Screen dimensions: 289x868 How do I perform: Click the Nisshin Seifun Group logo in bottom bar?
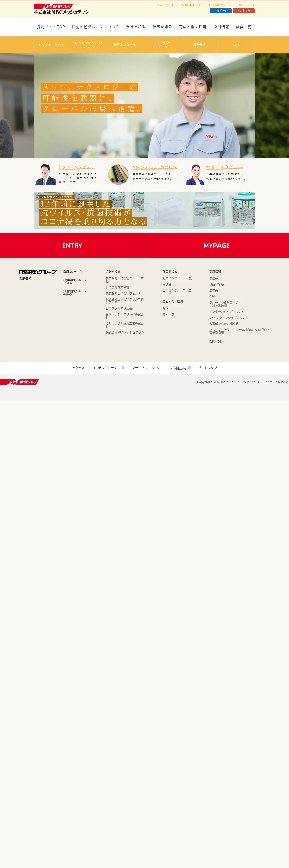click(x=20, y=382)
